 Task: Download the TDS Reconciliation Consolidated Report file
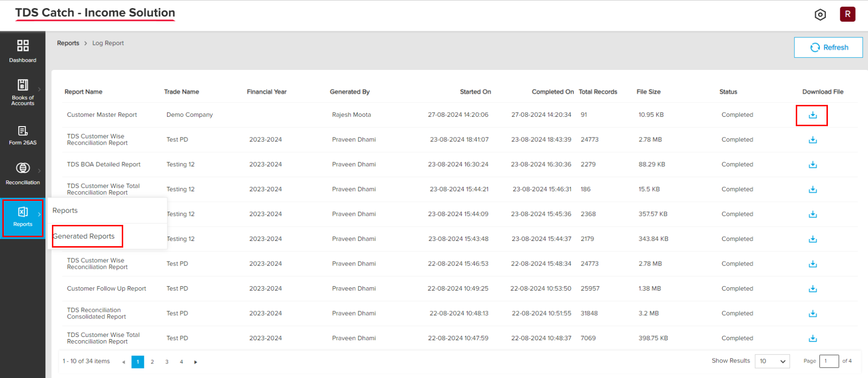813,313
